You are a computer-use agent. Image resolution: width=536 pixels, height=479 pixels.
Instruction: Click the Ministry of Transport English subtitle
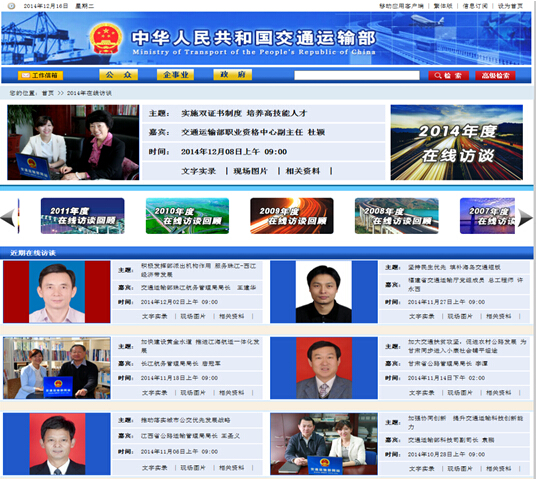(254, 52)
